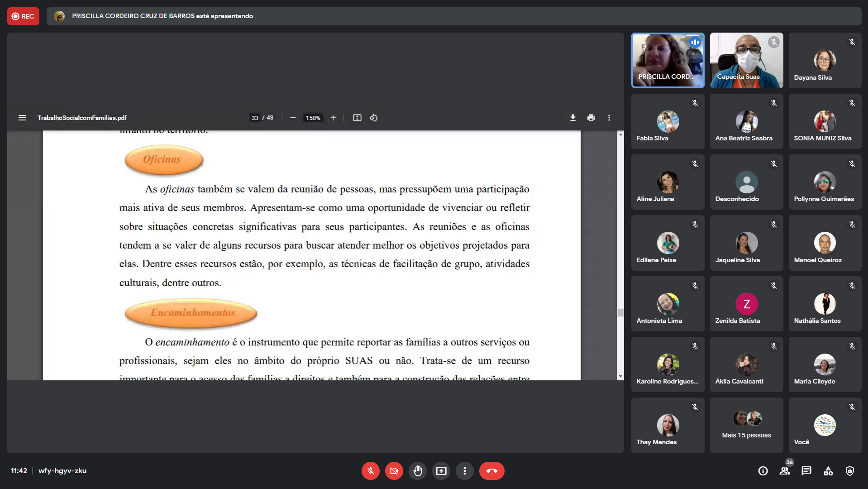Raise hand in the meeting

tap(417, 471)
